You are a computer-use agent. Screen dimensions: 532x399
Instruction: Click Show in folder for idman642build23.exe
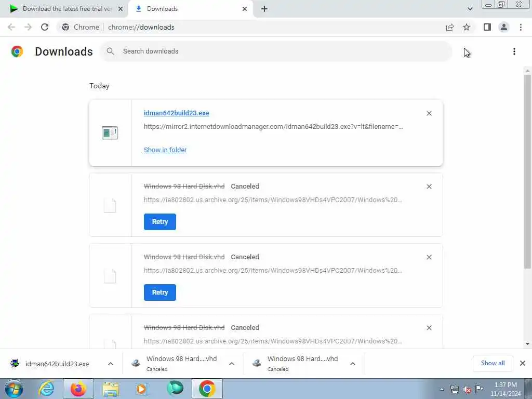click(165, 150)
